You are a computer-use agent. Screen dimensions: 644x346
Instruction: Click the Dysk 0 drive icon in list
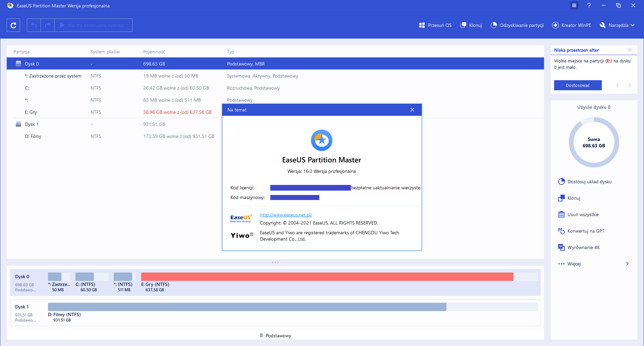[18, 64]
